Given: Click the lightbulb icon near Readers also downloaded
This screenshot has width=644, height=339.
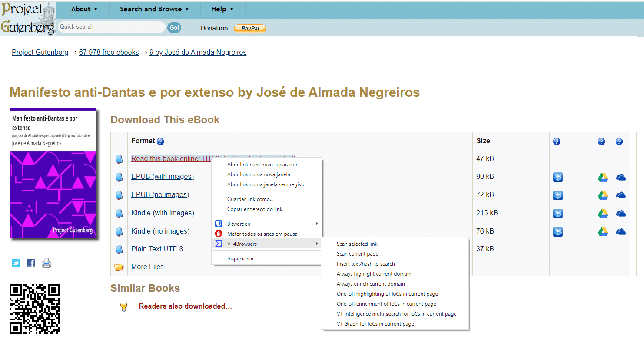Looking at the screenshot, I should (123, 306).
